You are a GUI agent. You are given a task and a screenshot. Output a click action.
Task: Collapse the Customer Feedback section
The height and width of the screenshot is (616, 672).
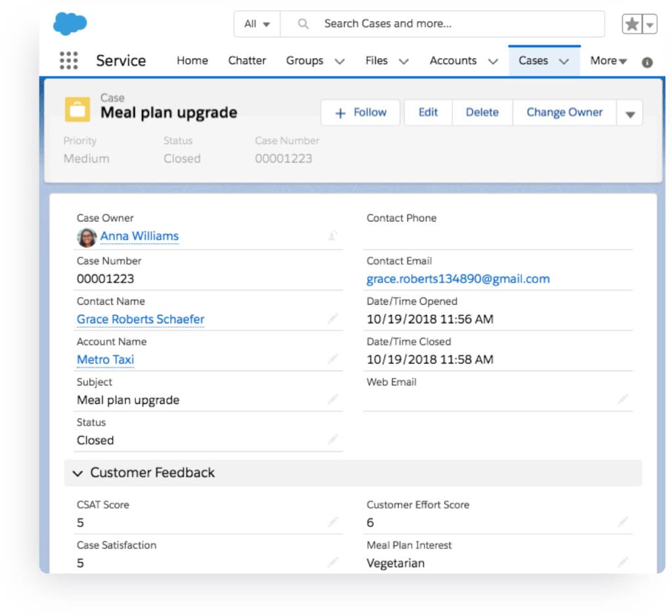pos(77,473)
